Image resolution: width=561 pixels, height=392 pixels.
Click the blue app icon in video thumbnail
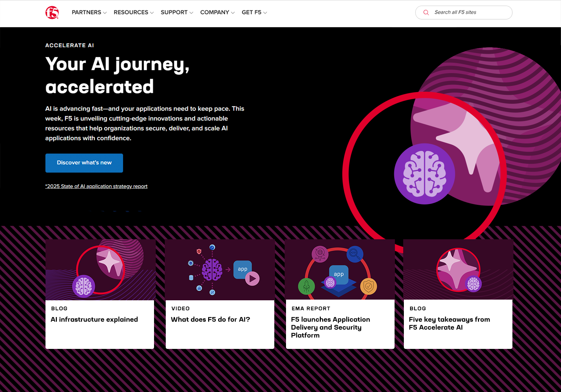[x=243, y=269]
